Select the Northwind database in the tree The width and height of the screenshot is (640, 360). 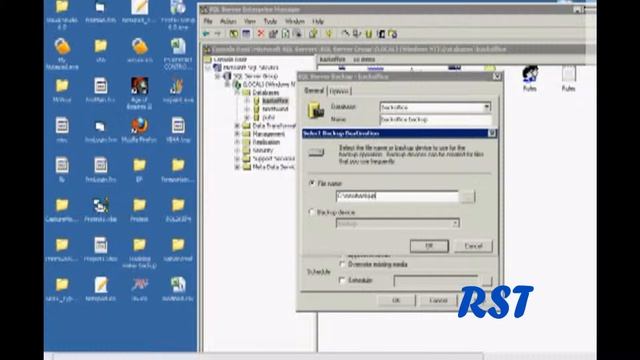click(x=275, y=109)
